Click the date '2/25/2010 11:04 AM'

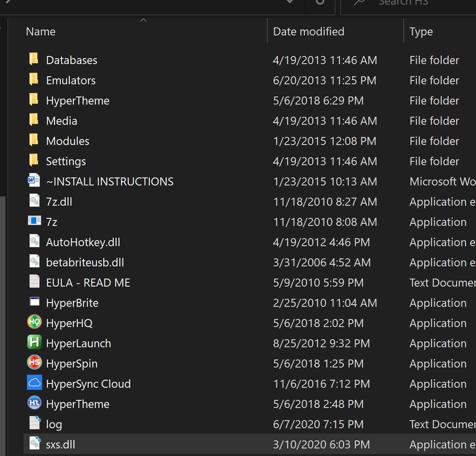pos(325,303)
